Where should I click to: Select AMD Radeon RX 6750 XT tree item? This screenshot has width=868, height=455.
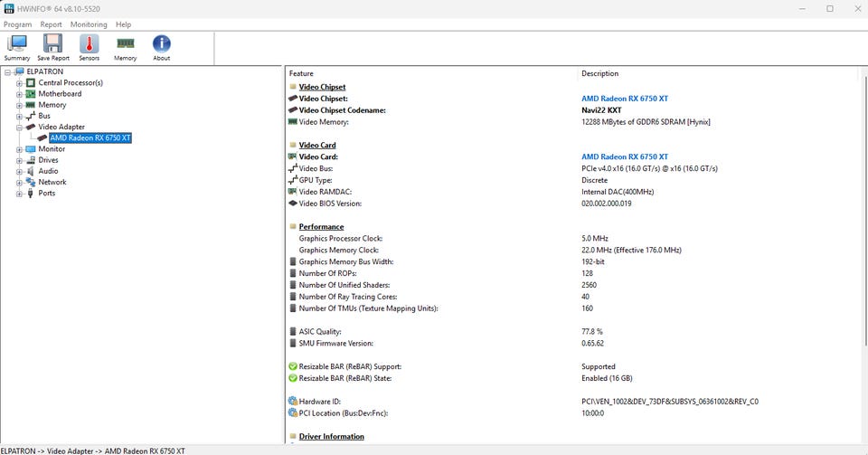coord(90,138)
